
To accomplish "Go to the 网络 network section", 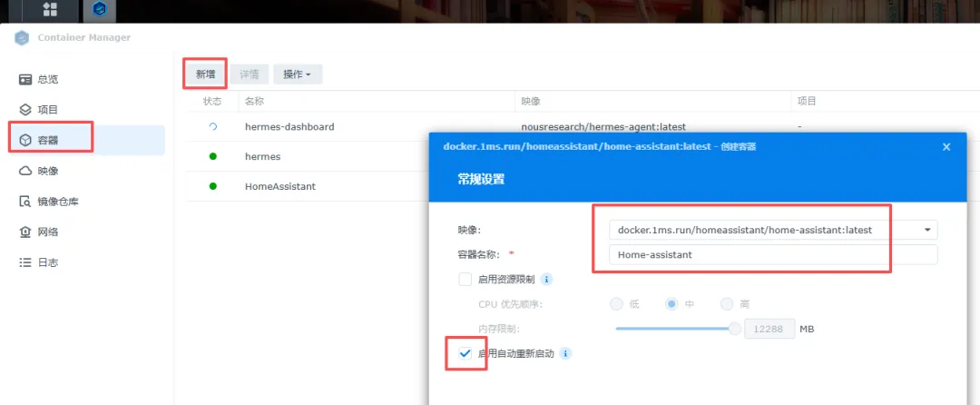I will click(x=86, y=232).
